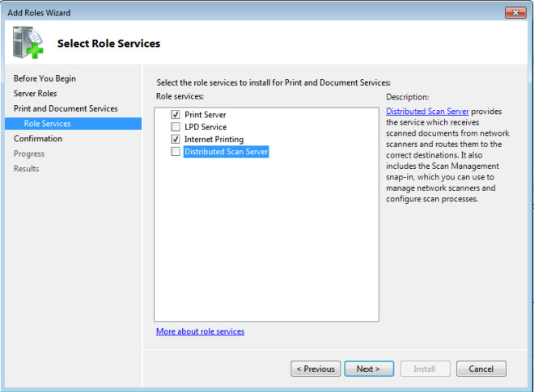
Task: Go to Before You Begin step
Action: 44,78
